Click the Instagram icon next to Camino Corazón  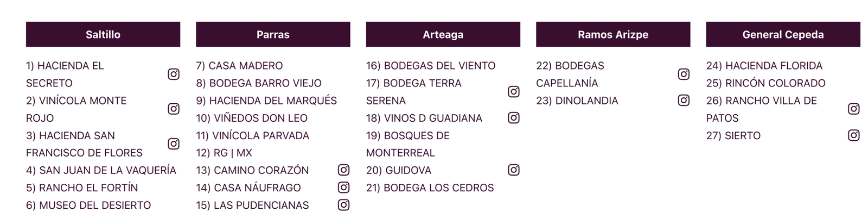(x=343, y=170)
